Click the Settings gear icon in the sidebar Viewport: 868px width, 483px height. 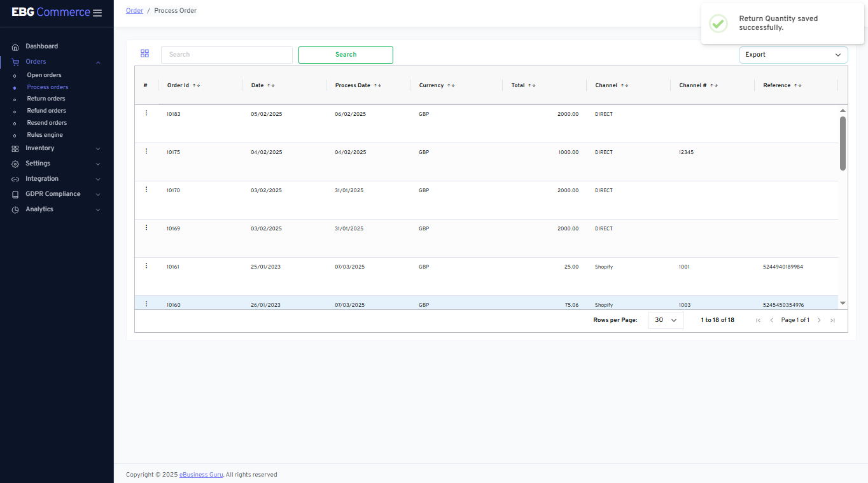click(15, 164)
